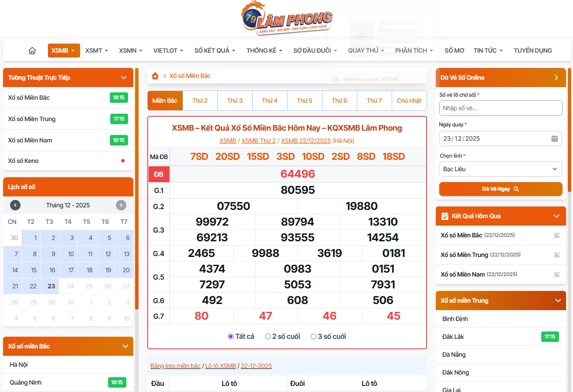Screen dimensions: 573x392
Task: Open the XSMB Thứ 2 link
Action: click(258, 141)
